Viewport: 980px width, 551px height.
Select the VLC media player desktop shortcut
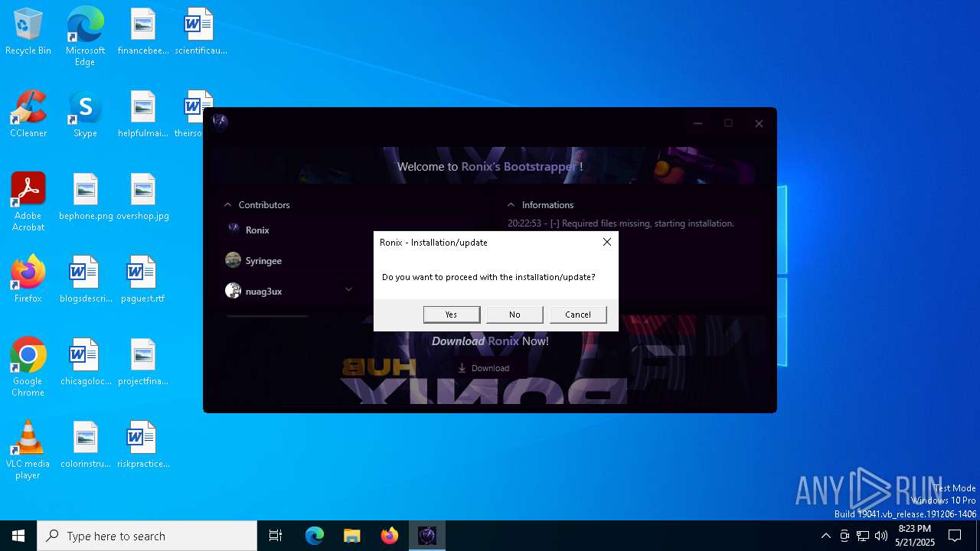pyautogui.click(x=28, y=450)
